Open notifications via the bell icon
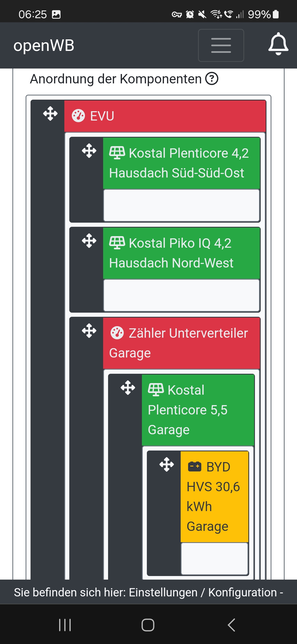Viewport: 297px width, 644px height. click(x=278, y=44)
